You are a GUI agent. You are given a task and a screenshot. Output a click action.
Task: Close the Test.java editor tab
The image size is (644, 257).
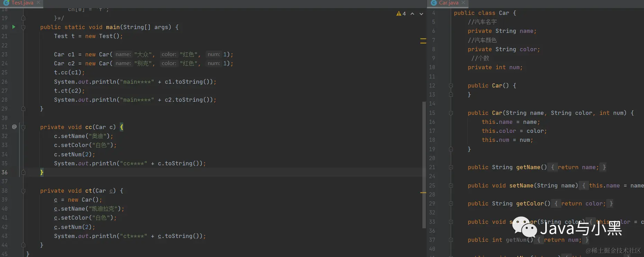38,3
